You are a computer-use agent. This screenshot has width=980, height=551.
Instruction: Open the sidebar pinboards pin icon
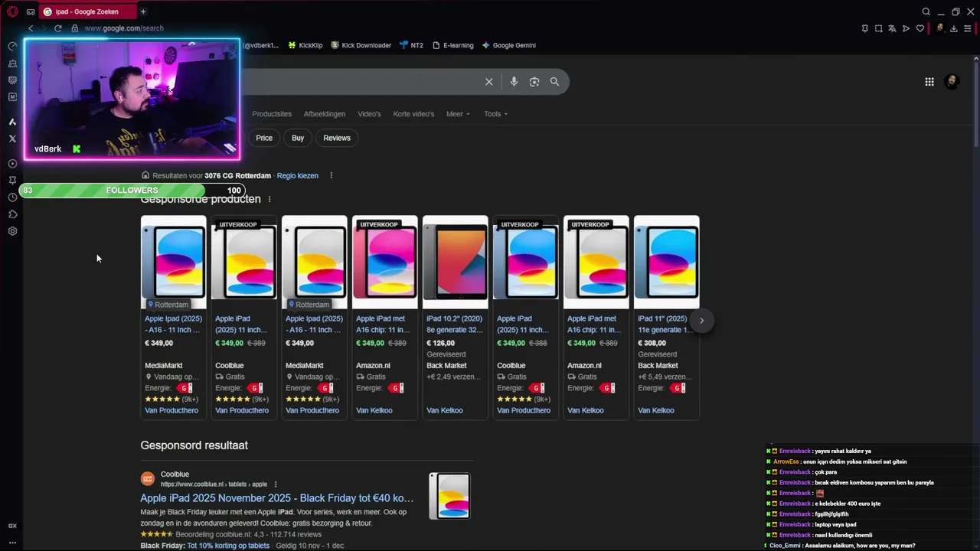pos(12,181)
